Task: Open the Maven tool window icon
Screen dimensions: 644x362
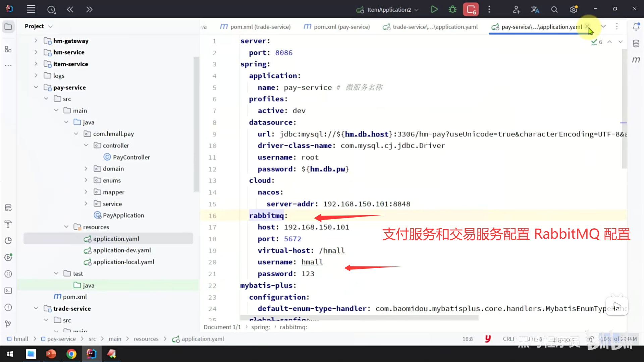Action: (x=636, y=60)
